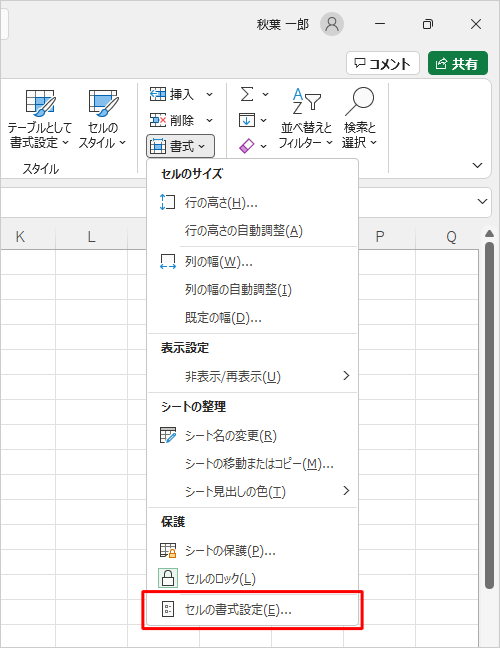Toggle the 書式 format button
Viewport: 500px width, 648px height.
coord(180,146)
